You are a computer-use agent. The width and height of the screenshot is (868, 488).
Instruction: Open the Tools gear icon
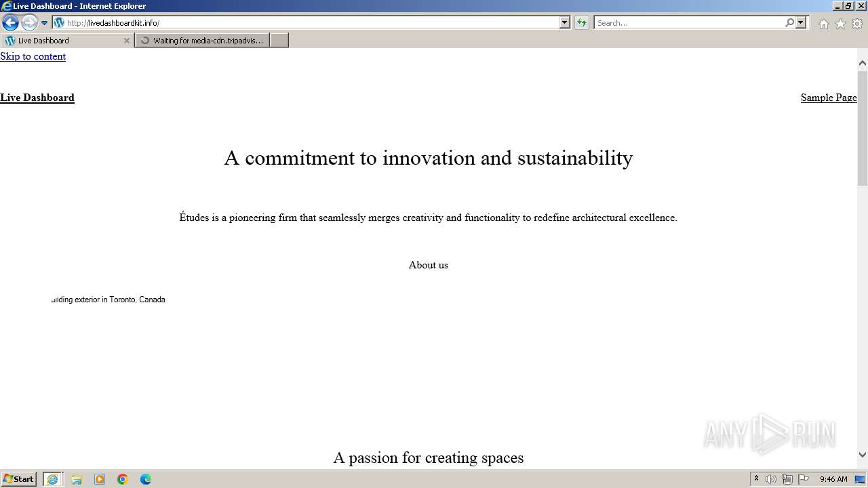click(x=857, y=24)
